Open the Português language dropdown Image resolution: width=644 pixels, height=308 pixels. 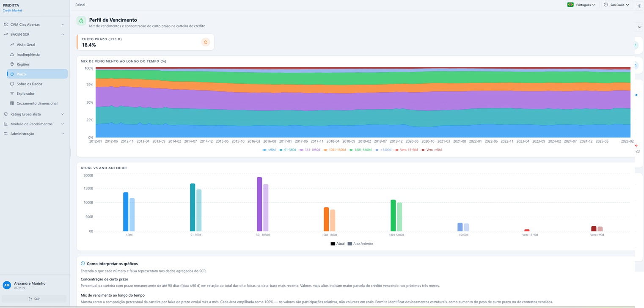pyautogui.click(x=582, y=5)
